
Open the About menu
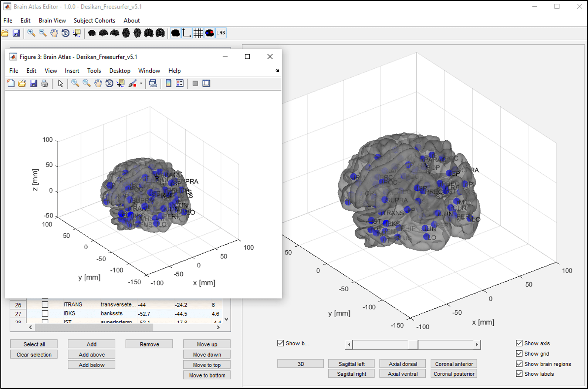[132, 21]
